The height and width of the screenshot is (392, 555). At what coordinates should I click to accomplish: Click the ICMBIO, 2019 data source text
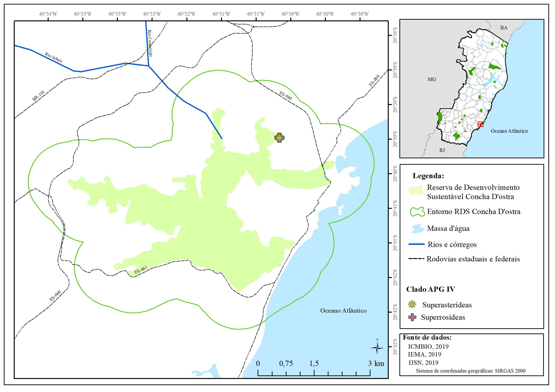tap(428, 346)
